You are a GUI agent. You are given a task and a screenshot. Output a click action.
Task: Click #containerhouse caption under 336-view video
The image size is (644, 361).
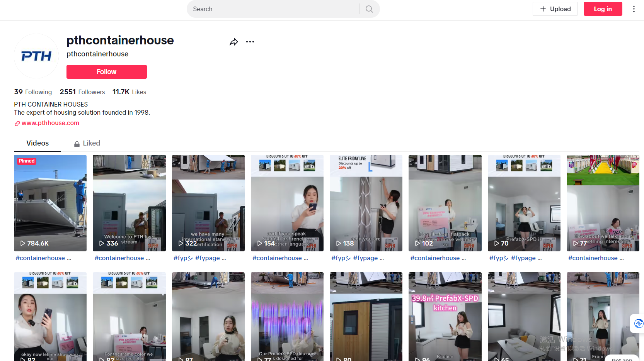119,258
